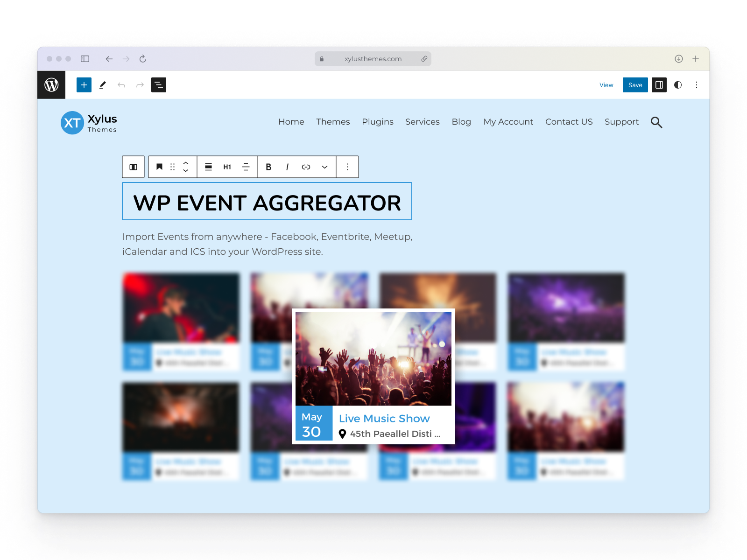Click the Save button
Viewport: 747px width, 560px height.
(635, 85)
